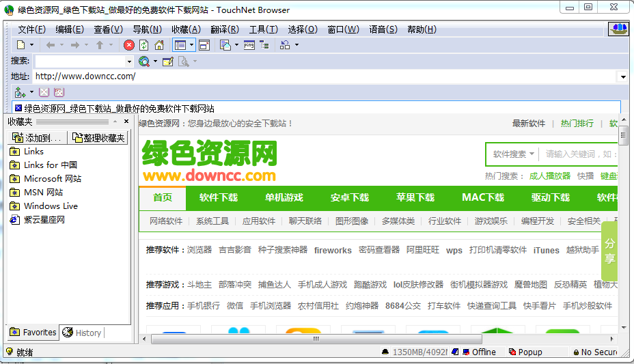Click the ship logo icon by menu bar
This screenshot has height=364, width=634.
pos(618,29)
